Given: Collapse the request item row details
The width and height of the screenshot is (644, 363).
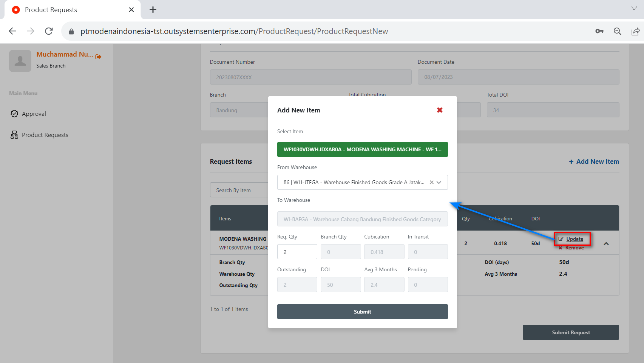Looking at the screenshot, I should [606, 244].
